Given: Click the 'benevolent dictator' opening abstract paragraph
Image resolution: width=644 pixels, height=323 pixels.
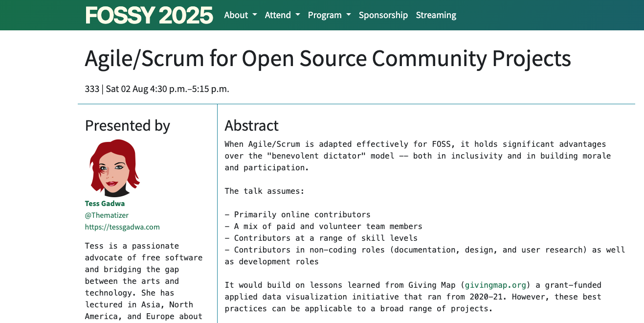Looking at the screenshot, I should coord(418,156).
